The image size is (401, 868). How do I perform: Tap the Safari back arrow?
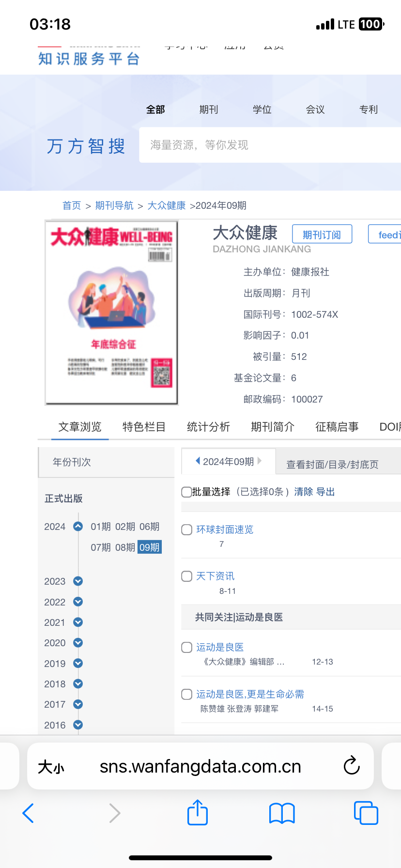(28, 813)
